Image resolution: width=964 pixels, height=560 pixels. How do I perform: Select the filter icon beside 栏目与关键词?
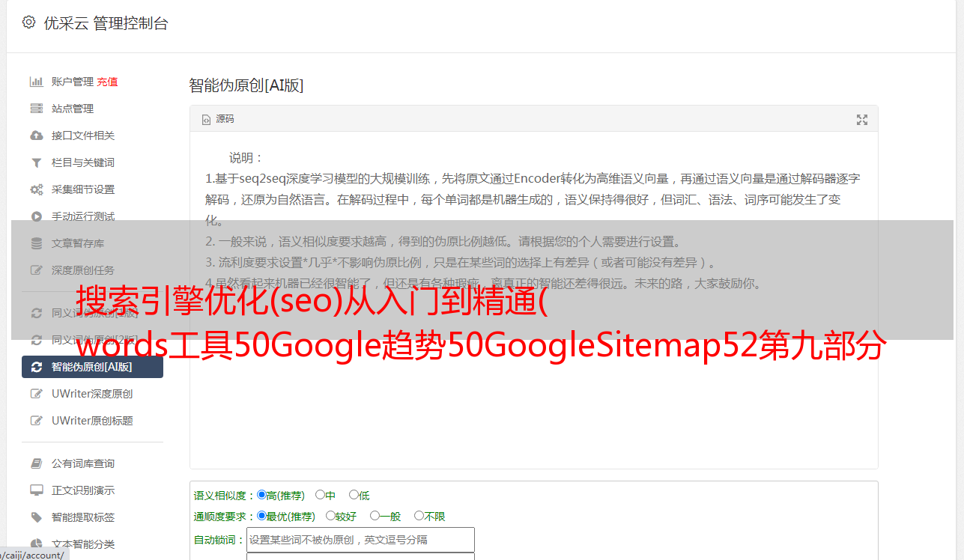tap(36, 162)
